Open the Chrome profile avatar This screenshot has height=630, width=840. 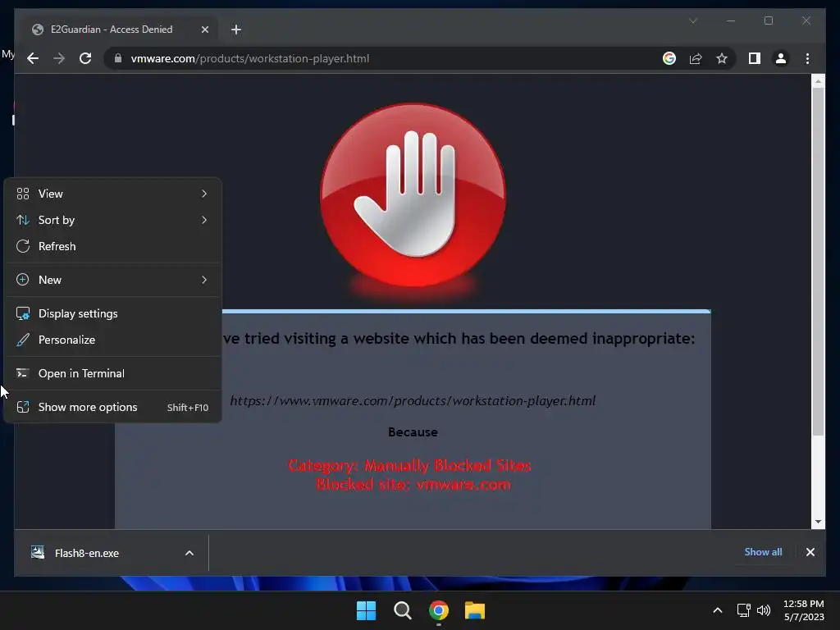(x=781, y=58)
